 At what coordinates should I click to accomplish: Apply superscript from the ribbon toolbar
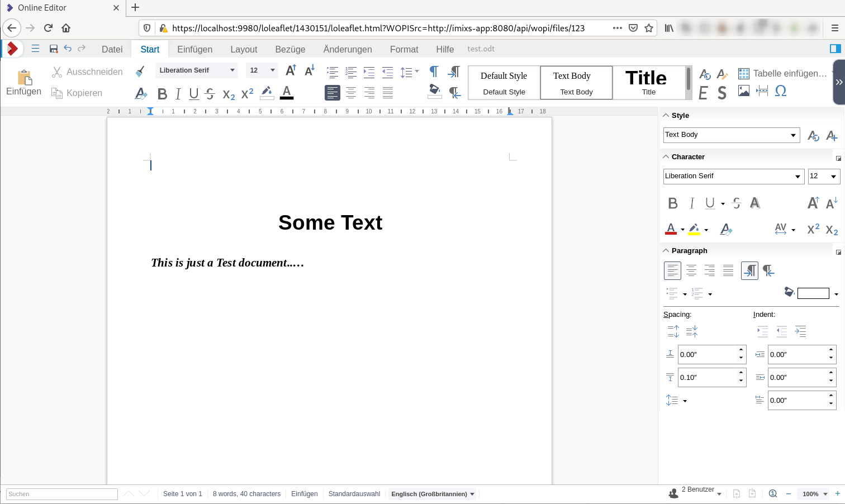(247, 94)
